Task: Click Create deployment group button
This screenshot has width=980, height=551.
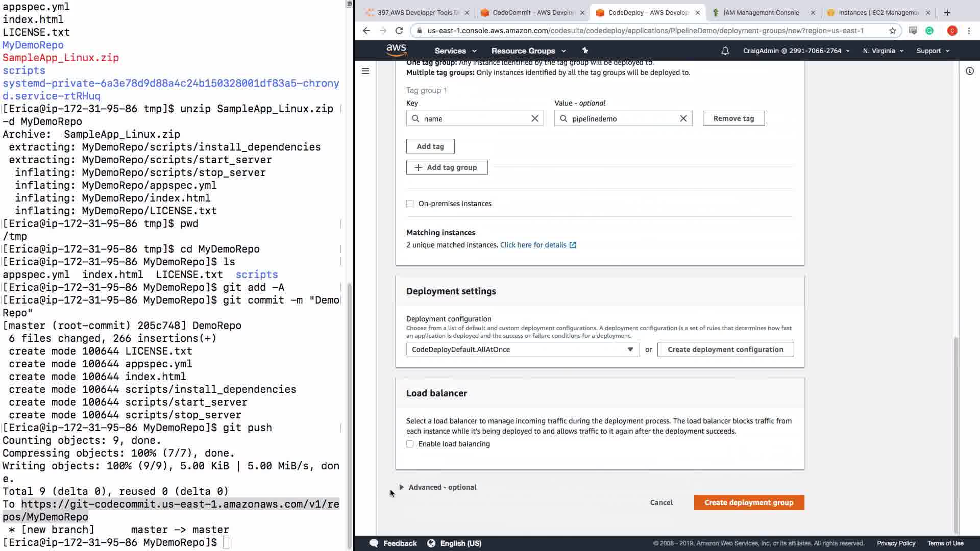Action: (749, 503)
